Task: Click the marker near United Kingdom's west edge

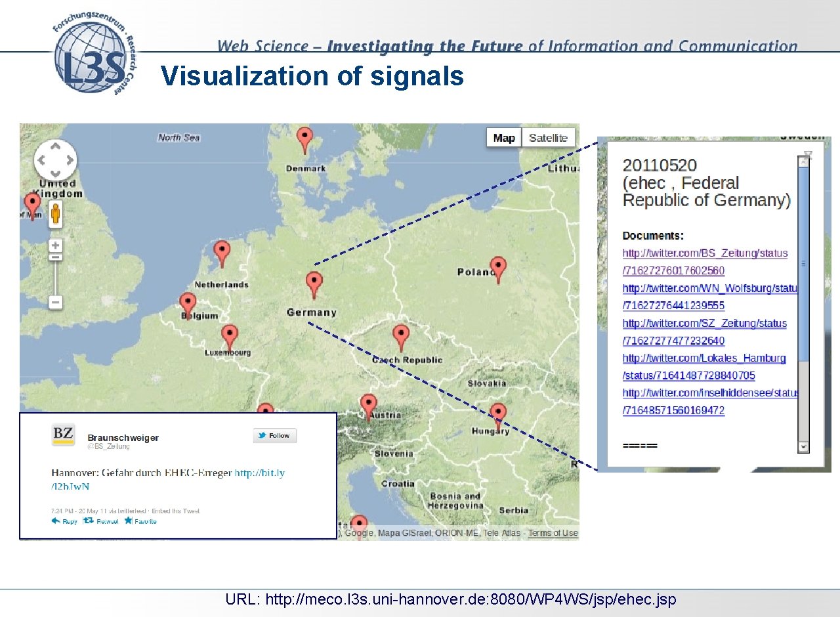Action: 31,207
